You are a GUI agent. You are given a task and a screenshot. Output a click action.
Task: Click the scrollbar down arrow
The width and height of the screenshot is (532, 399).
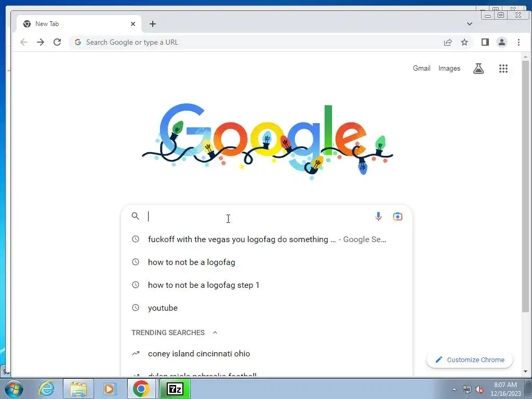[525, 371]
